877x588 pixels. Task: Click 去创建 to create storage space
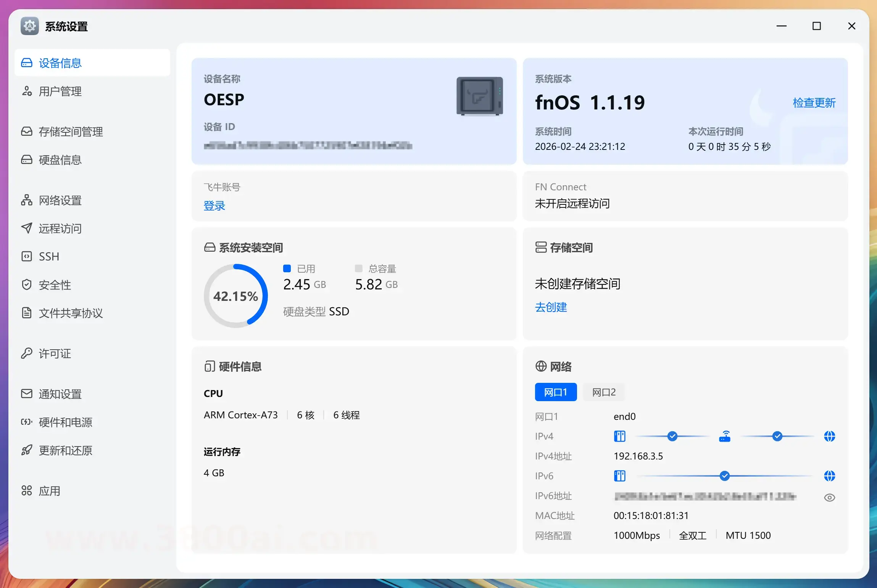pyautogui.click(x=551, y=308)
